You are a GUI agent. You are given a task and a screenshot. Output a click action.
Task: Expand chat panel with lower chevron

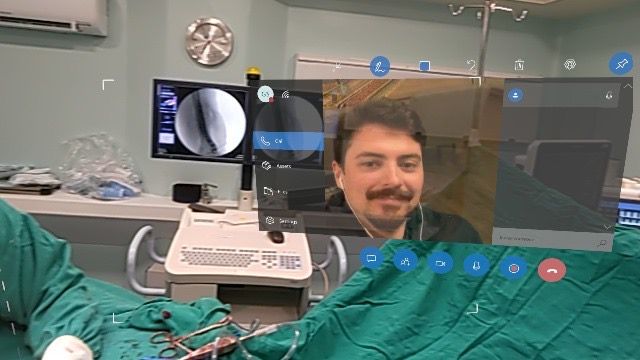coord(608,227)
